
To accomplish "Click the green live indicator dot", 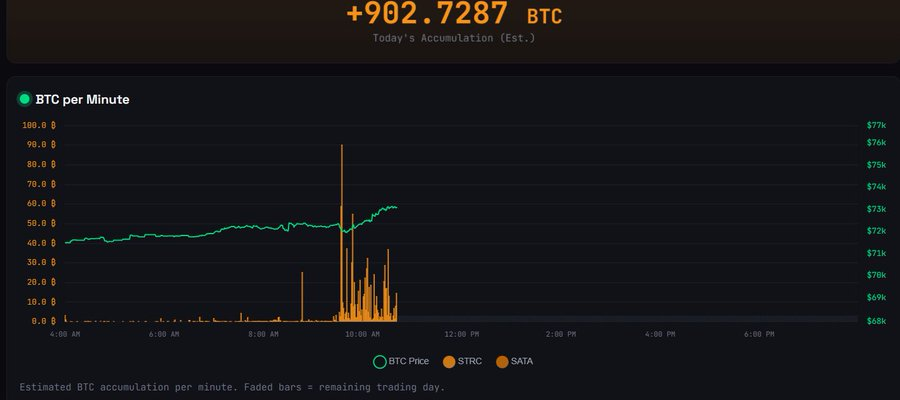I will (x=24, y=99).
